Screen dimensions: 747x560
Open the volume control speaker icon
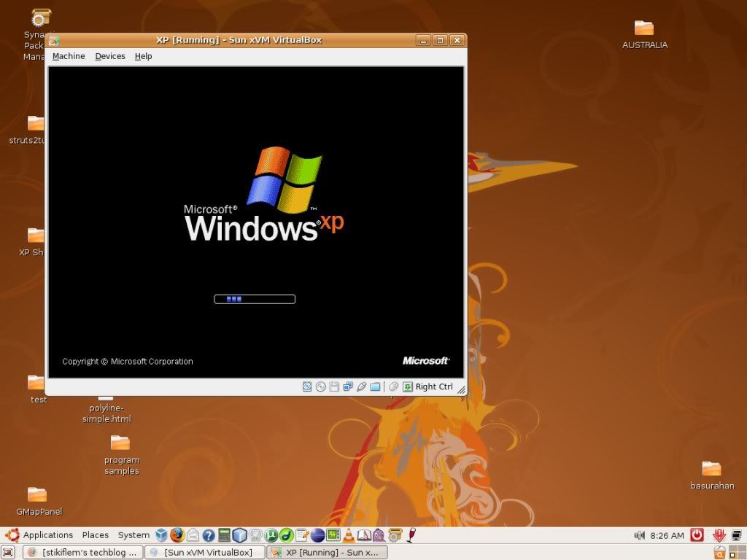[640, 535]
